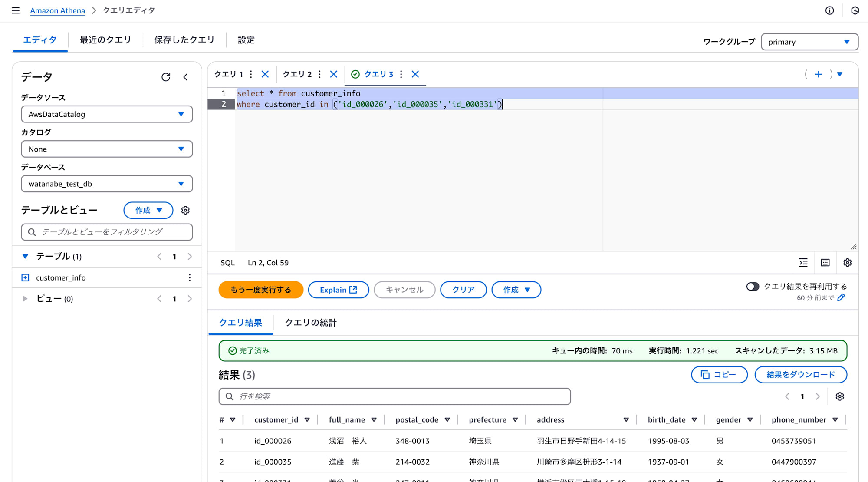Collapse the data side panel
868x482 pixels.
tap(185, 77)
